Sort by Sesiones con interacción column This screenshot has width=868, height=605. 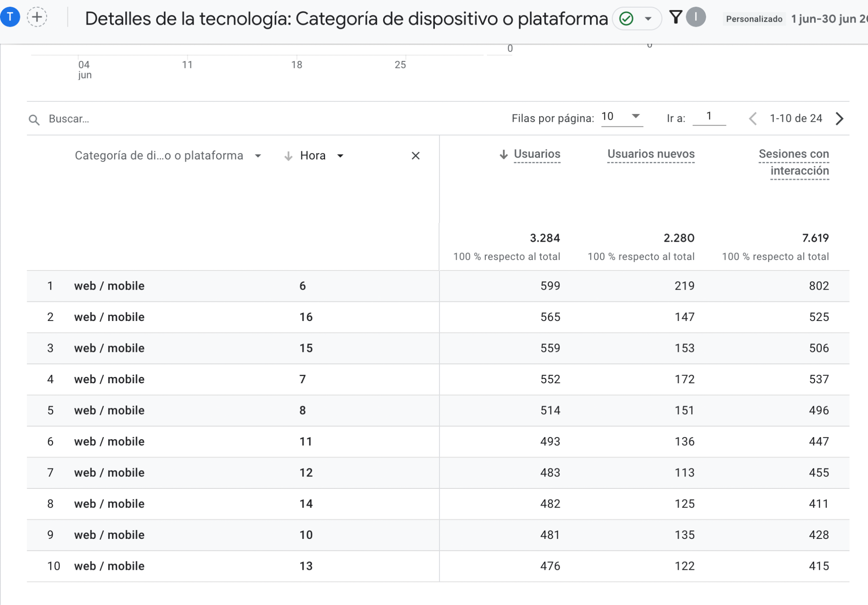793,163
